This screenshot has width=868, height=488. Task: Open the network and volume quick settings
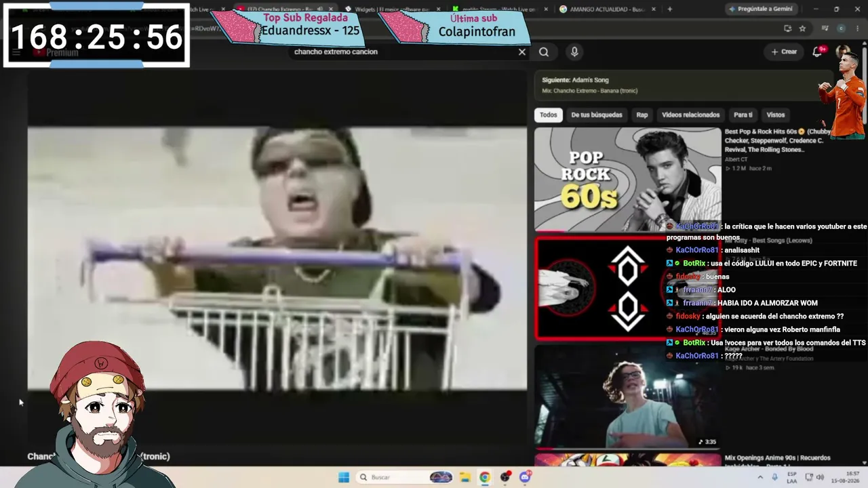[x=816, y=477]
